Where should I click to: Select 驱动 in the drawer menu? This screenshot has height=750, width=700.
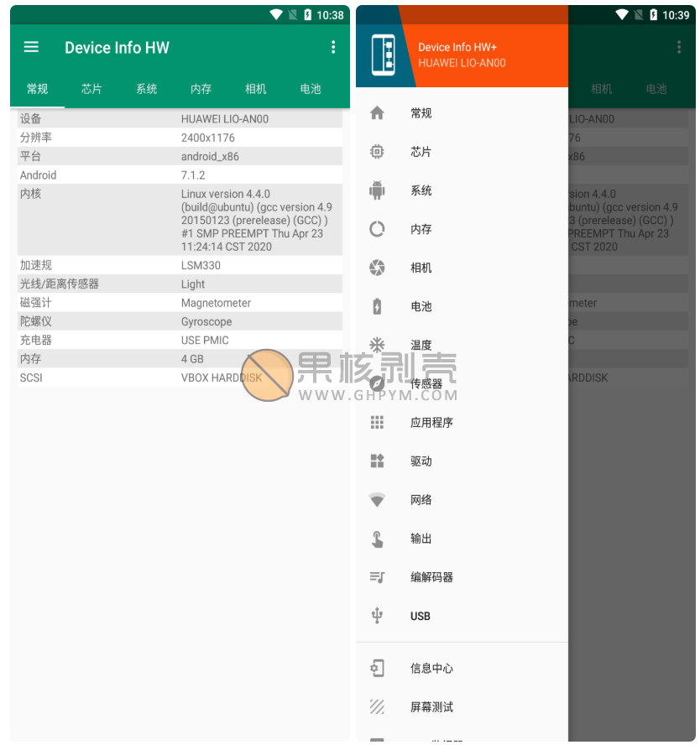421,461
